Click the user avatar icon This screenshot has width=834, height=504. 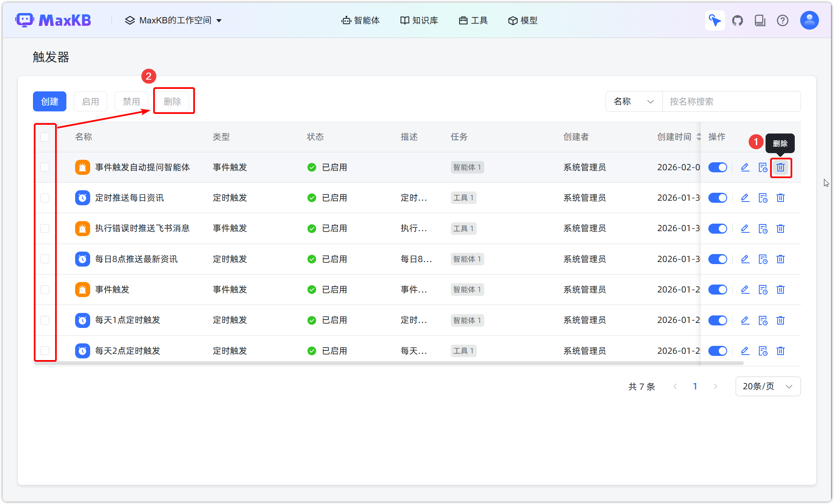pyautogui.click(x=809, y=20)
